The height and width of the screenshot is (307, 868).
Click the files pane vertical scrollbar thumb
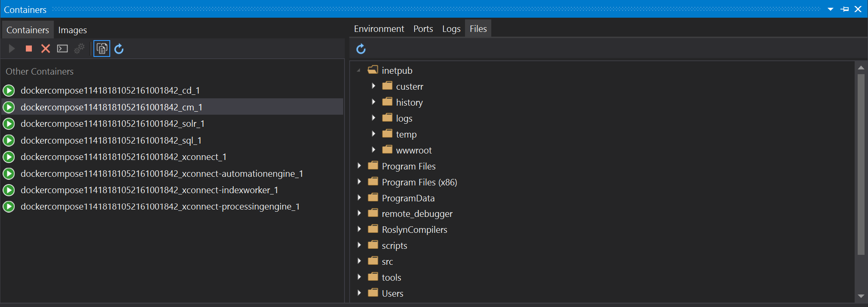861,164
